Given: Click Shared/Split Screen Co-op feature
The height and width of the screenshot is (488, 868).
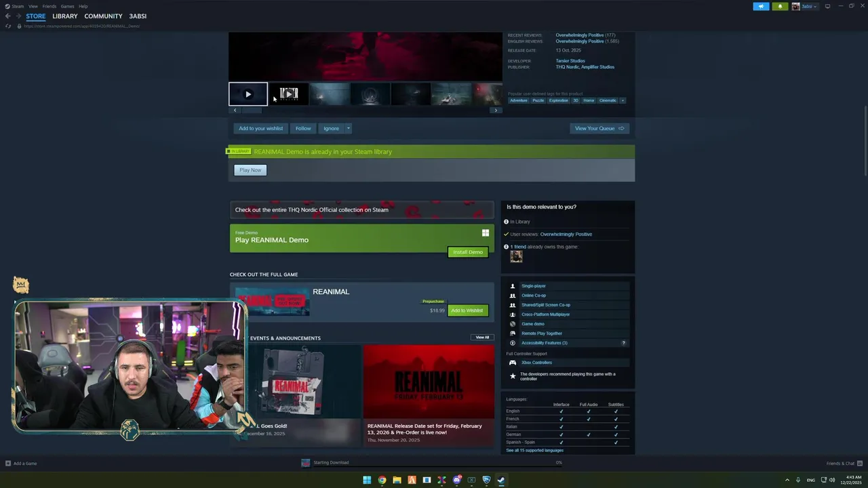Looking at the screenshot, I should (x=546, y=305).
